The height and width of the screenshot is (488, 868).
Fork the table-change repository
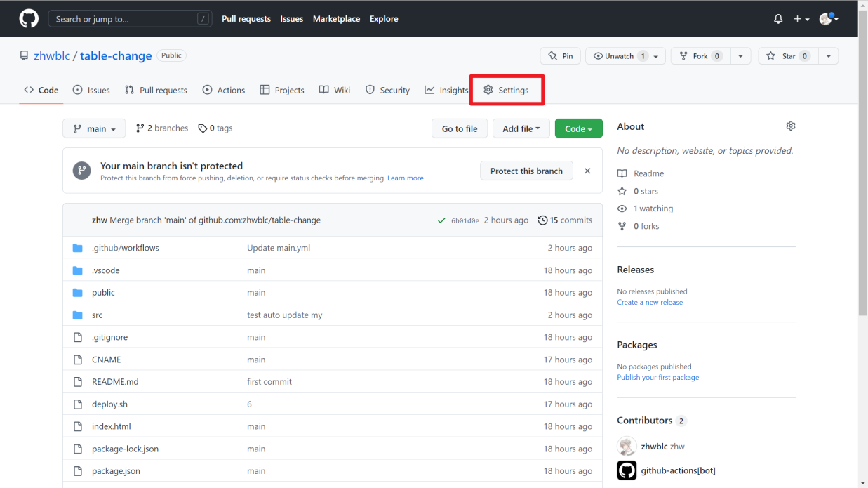coord(701,56)
